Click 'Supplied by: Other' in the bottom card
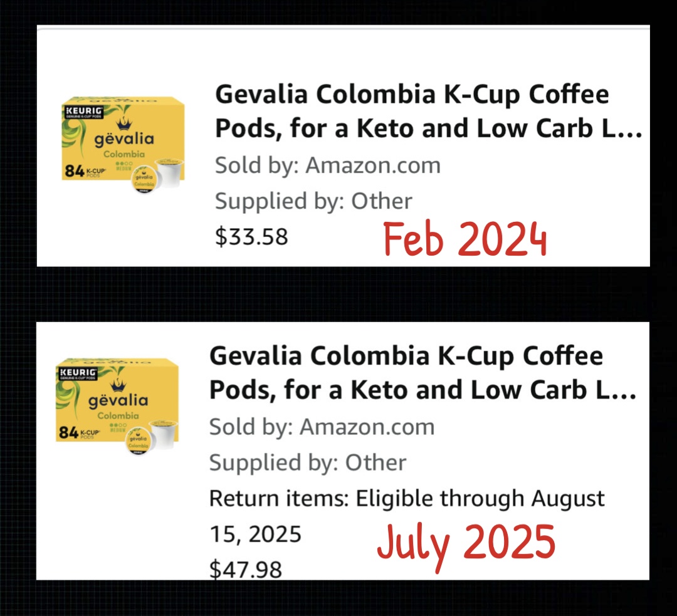 click(x=307, y=462)
